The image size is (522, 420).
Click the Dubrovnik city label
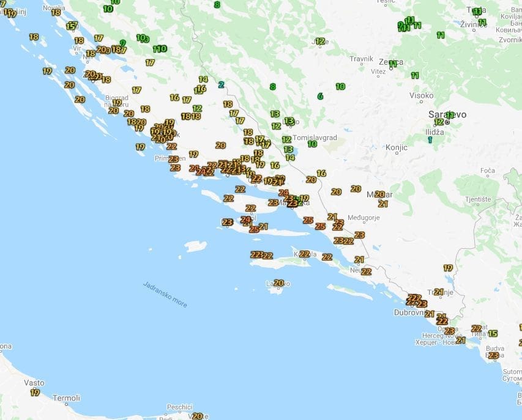(x=409, y=312)
